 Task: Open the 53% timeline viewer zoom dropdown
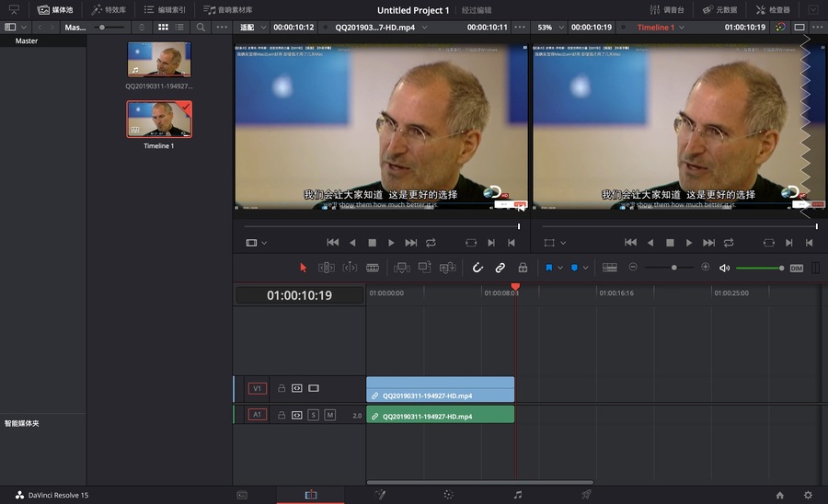pos(551,27)
